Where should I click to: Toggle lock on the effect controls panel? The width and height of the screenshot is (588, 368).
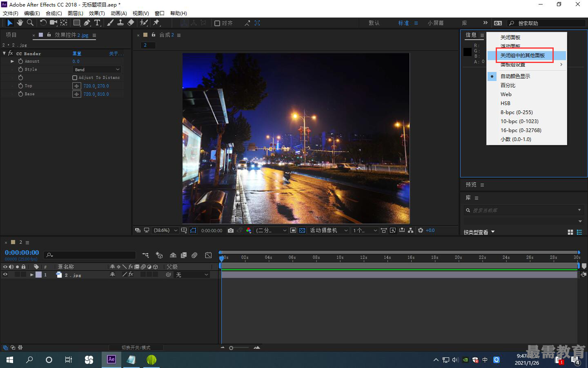(x=49, y=35)
